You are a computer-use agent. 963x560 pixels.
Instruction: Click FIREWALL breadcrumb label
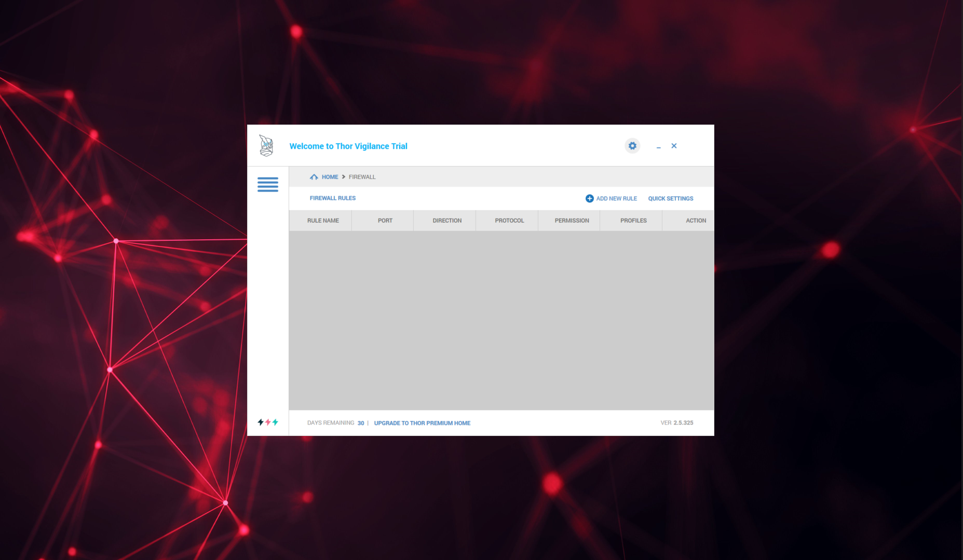pos(362,177)
